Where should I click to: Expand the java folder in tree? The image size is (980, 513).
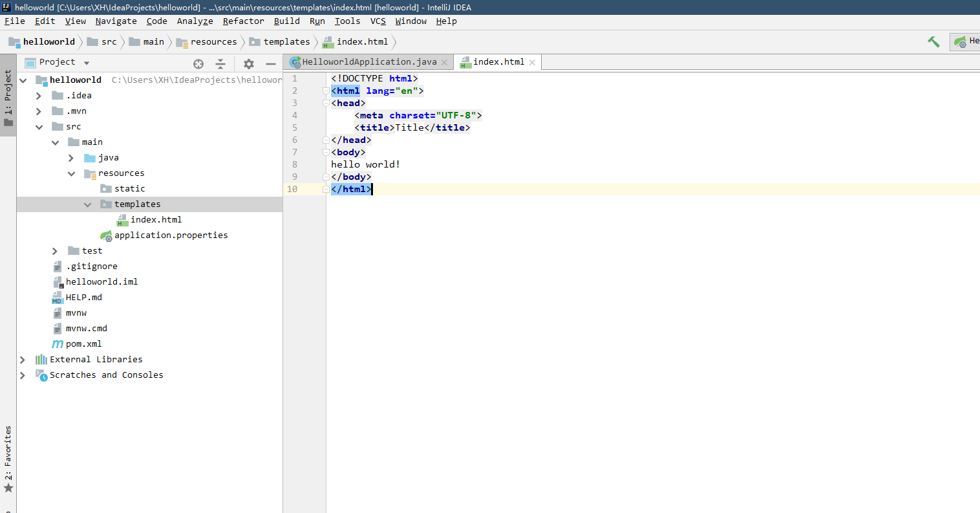(71, 158)
